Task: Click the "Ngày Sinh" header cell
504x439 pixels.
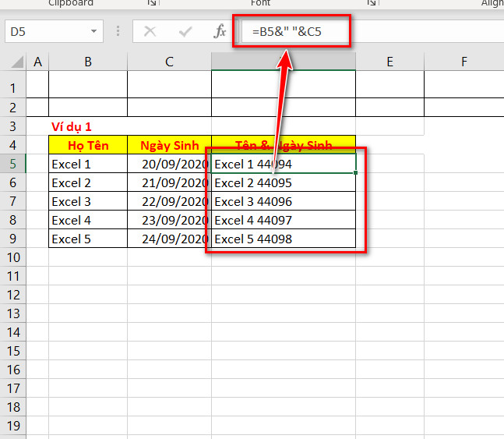Action: pos(169,145)
